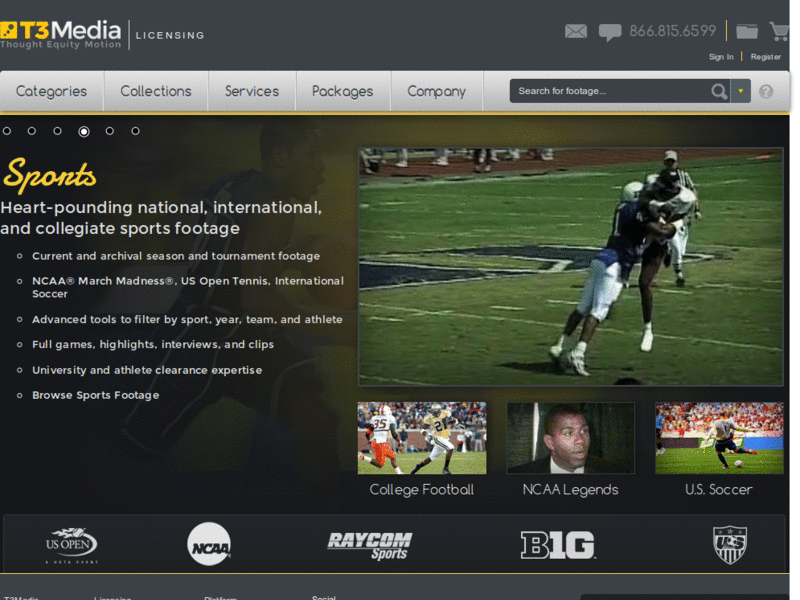Screen dimensions: 800x600
Task: Click the NCAA round logo
Action: [209, 544]
